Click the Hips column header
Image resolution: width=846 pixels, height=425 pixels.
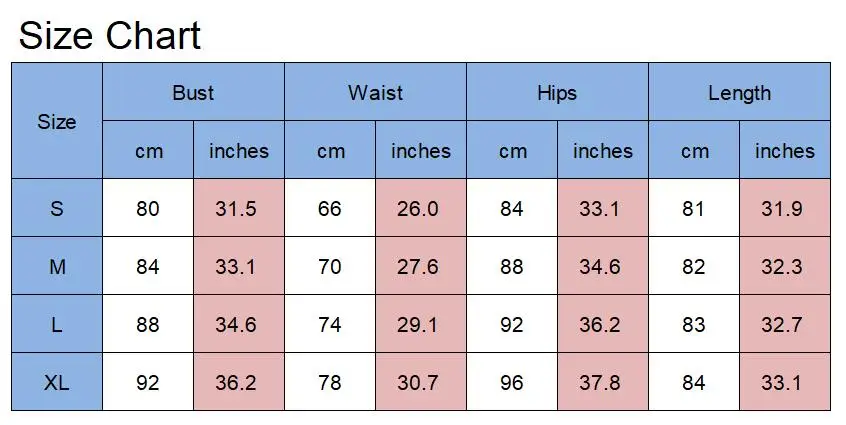tap(557, 92)
